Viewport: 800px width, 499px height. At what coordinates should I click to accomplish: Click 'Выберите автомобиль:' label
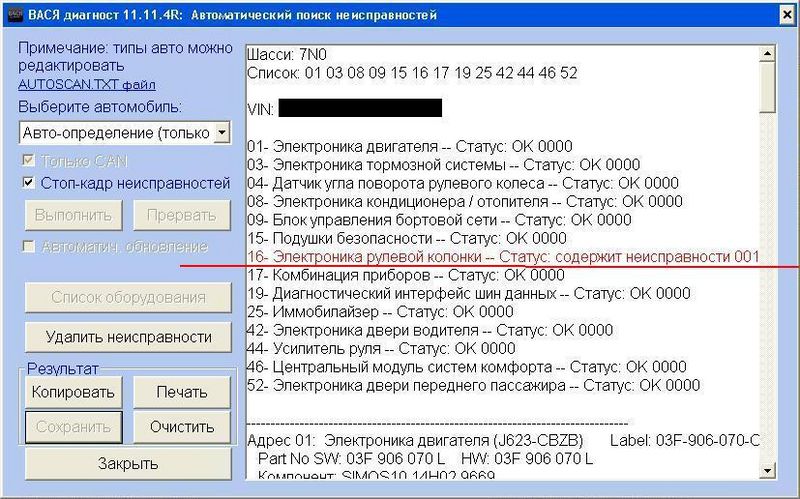[100, 107]
